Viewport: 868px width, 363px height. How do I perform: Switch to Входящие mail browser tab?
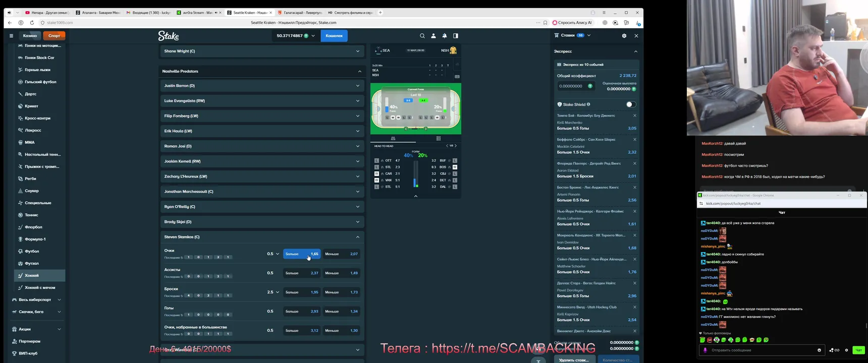(x=147, y=13)
